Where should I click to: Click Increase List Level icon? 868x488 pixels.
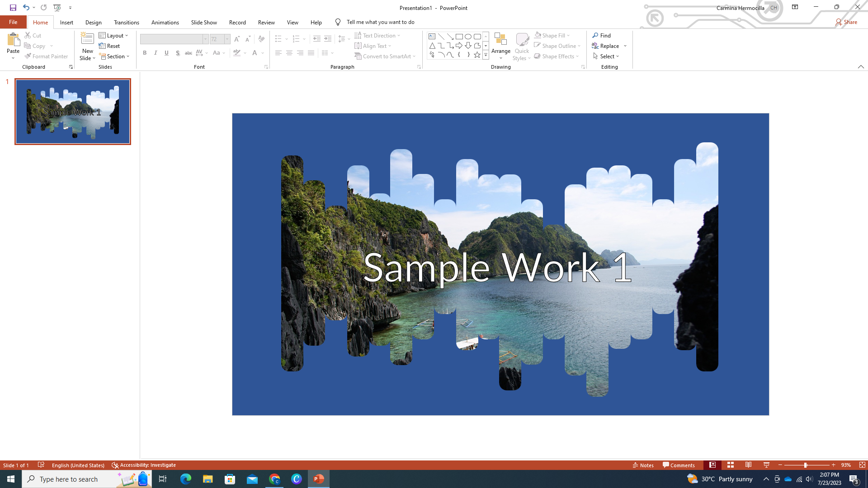(x=328, y=39)
